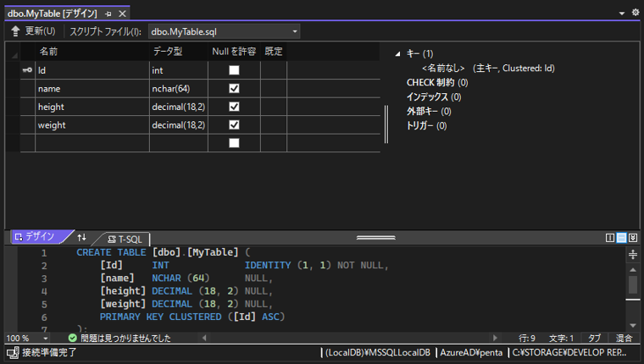
Task: Click the (LocalDB)¥MSSQLLocalDB server status
Action: (378, 352)
